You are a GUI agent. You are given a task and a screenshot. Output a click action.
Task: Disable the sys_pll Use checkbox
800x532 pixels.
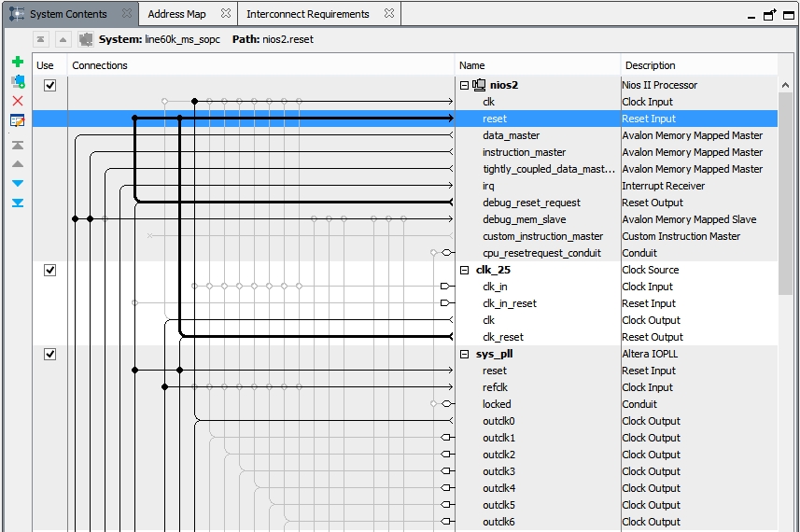50,354
